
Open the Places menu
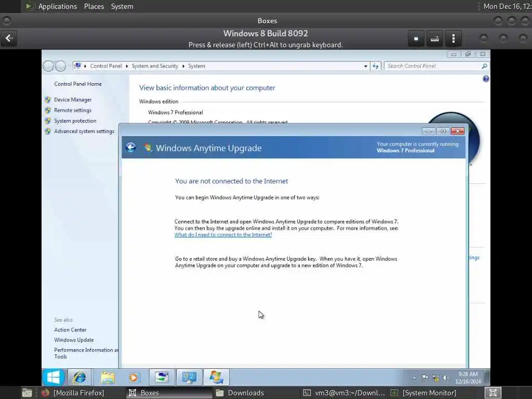[94, 6]
